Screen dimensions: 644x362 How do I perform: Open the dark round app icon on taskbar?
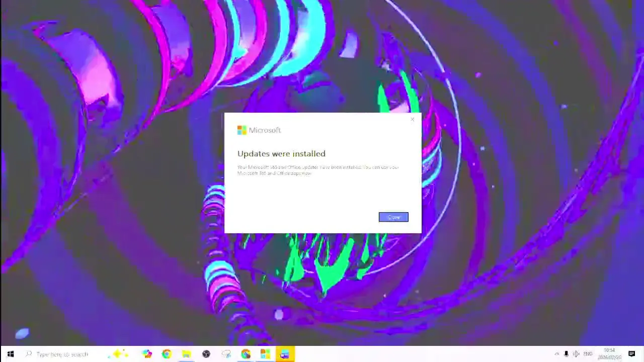click(x=206, y=354)
